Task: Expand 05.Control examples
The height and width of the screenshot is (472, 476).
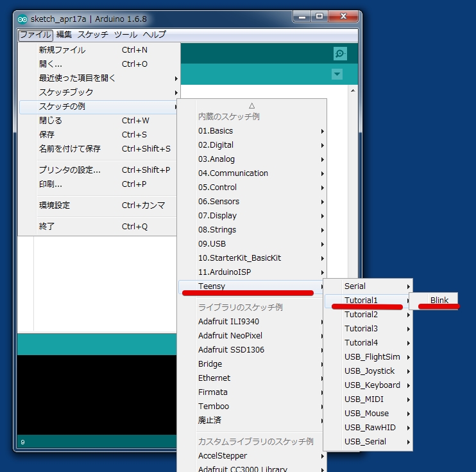Action: point(252,188)
